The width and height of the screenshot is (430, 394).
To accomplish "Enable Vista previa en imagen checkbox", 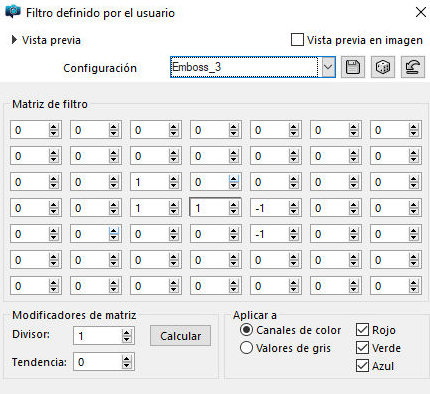I will [297, 40].
